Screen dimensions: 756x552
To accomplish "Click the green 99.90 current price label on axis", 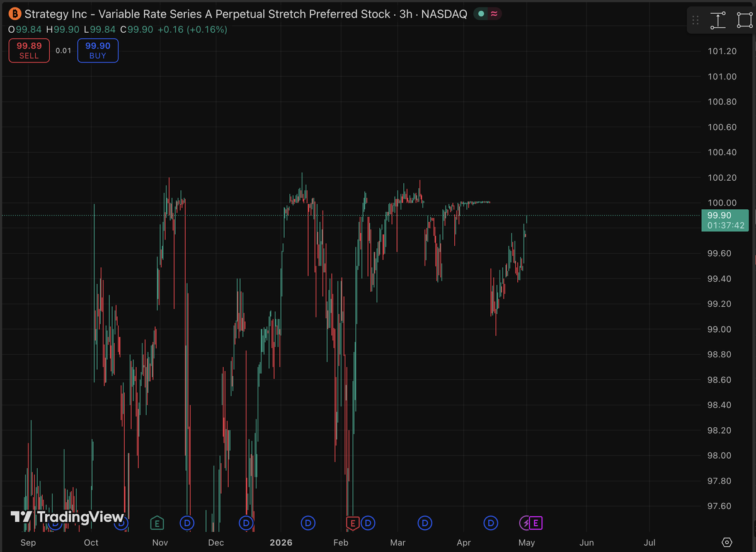I will 720,215.
